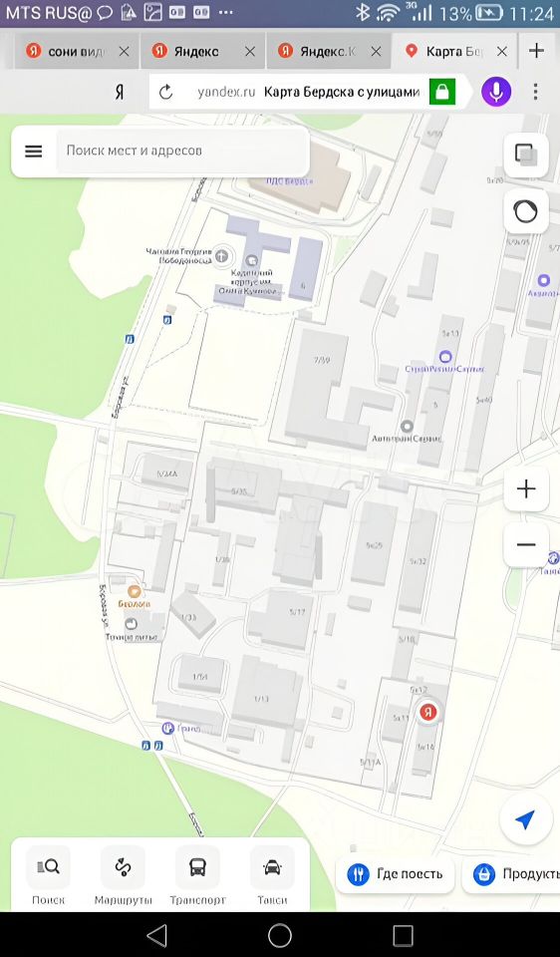This screenshot has height=957, width=560.
Task: Zoom in with the plus button
Action: 526,488
